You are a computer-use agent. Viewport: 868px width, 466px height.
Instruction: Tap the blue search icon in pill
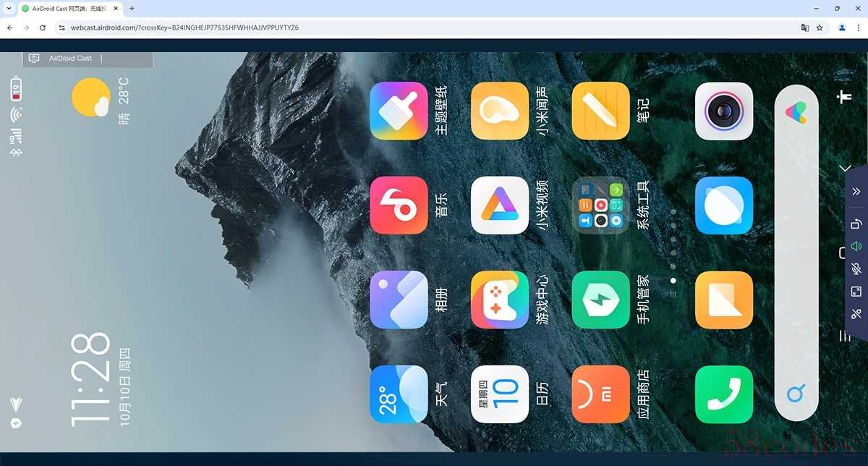point(796,394)
